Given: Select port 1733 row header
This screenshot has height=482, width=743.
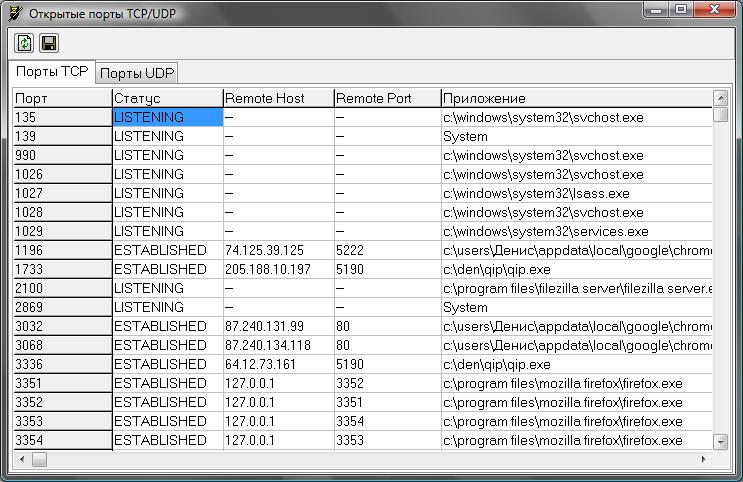Looking at the screenshot, I should point(63,269).
